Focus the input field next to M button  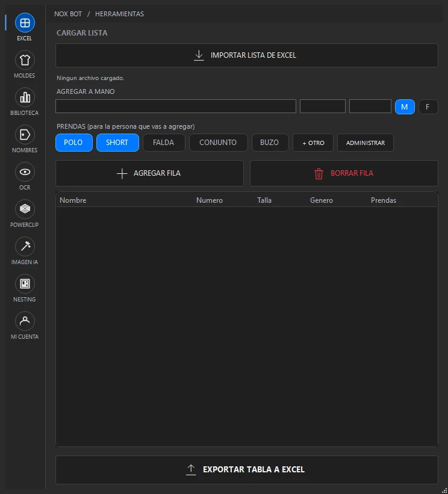click(370, 106)
